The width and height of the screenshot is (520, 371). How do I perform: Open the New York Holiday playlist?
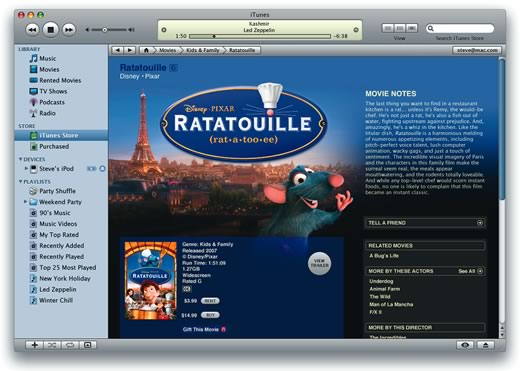pyautogui.click(x=60, y=279)
